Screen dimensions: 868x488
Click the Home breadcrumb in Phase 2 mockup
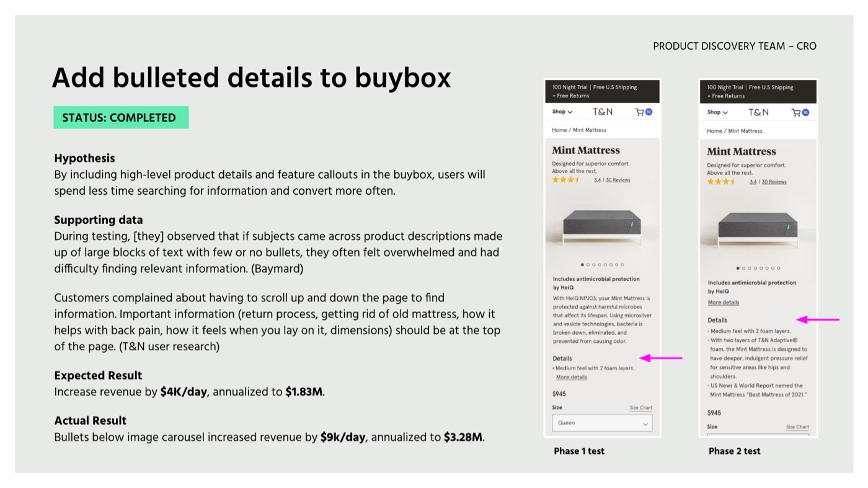click(714, 131)
